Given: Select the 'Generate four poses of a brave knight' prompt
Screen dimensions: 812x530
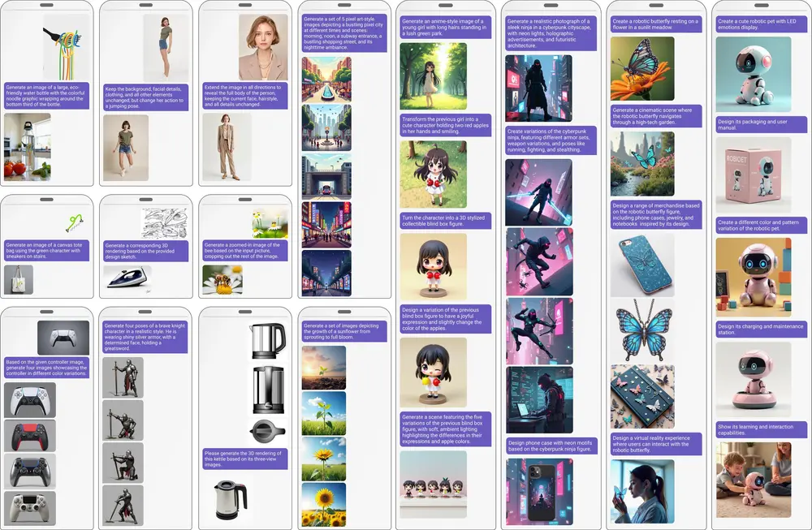Looking at the screenshot, I should coord(145,337).
